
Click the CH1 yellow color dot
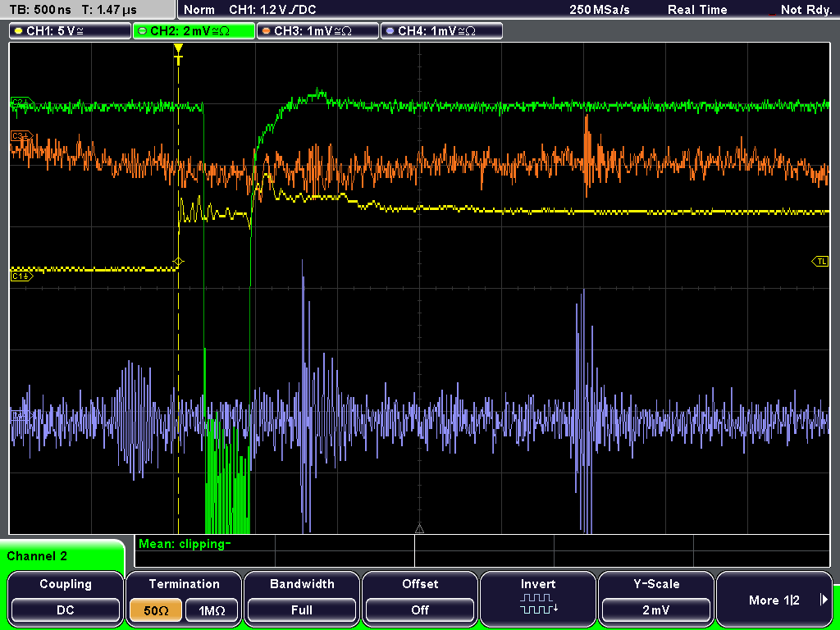(19, 31)
